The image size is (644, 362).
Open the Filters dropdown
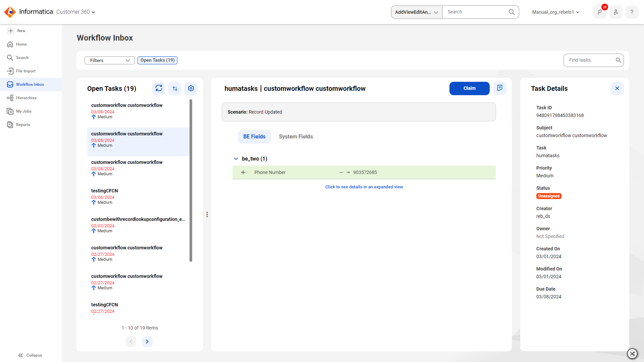click(110, 60)
